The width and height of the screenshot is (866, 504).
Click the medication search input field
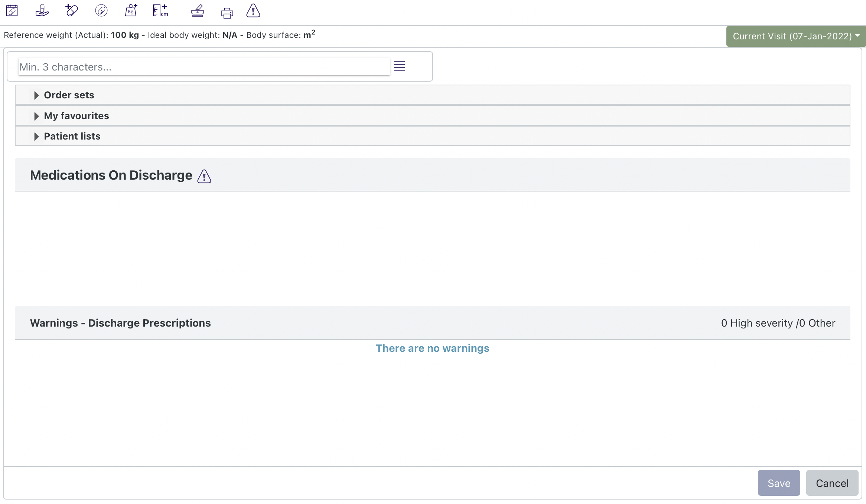tap(204, 67)
